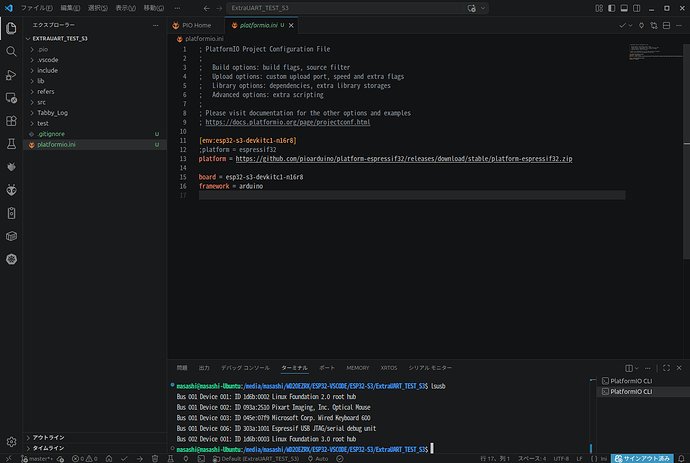The image size is (690, 463).
Task: Open the platform-espressif32.zip GitHub URL
Action: pos(404,159)
